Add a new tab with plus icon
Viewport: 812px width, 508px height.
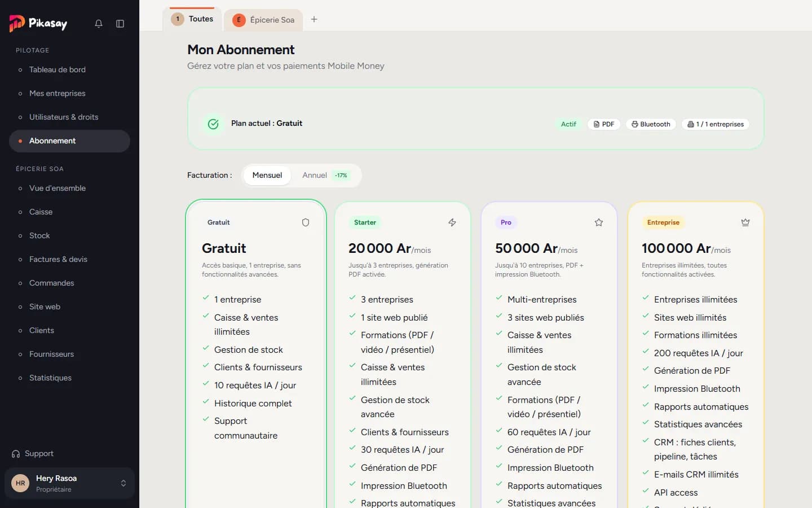tap(314, 19)
